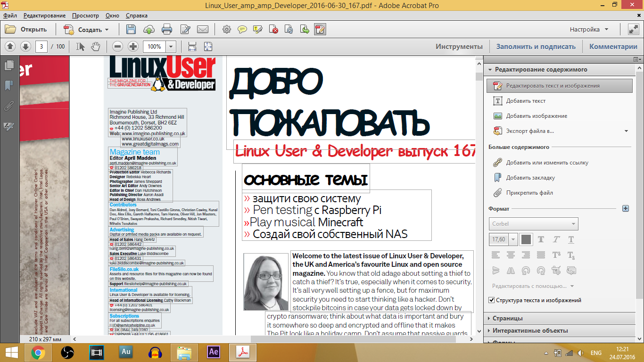Image resolution: width=644 pixels, height=362 pixels.
Task: Open signatures sidebar panel icon
Action: tap(9, 126)
